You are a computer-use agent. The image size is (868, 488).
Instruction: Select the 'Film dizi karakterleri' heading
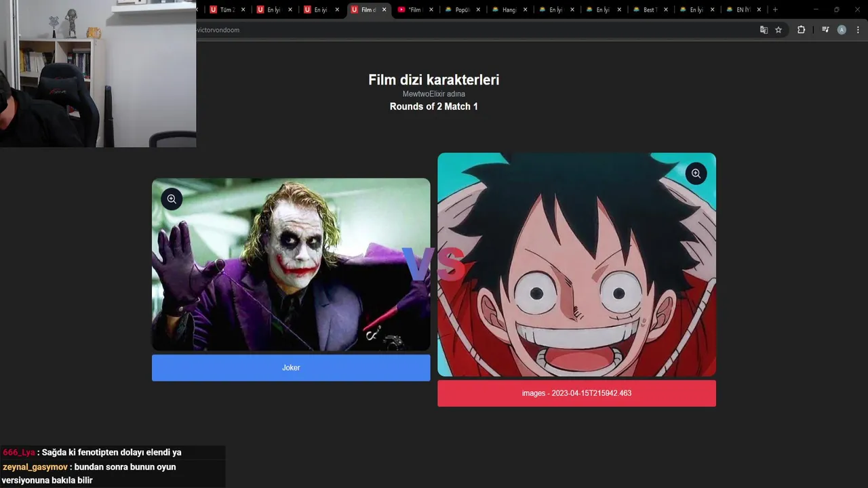(434, 80)
